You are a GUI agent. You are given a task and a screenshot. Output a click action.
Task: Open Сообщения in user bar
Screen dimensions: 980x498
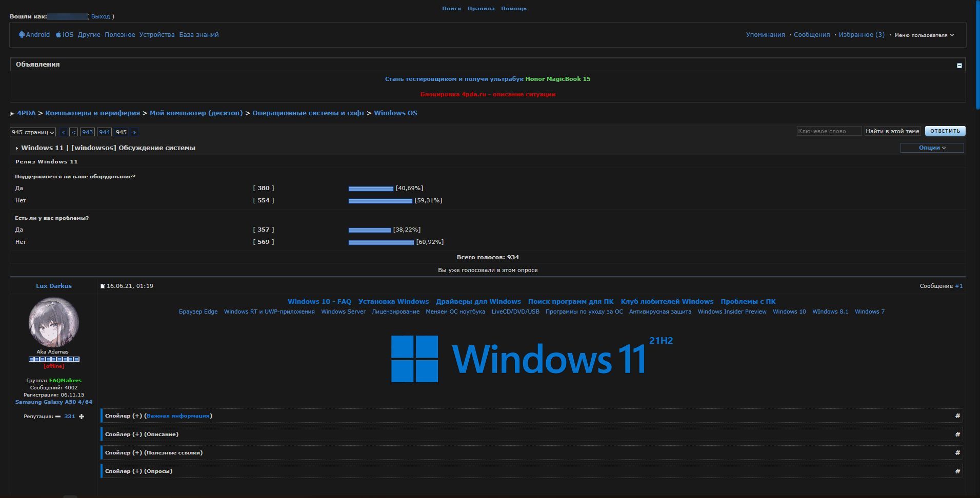tap(812, 35)
